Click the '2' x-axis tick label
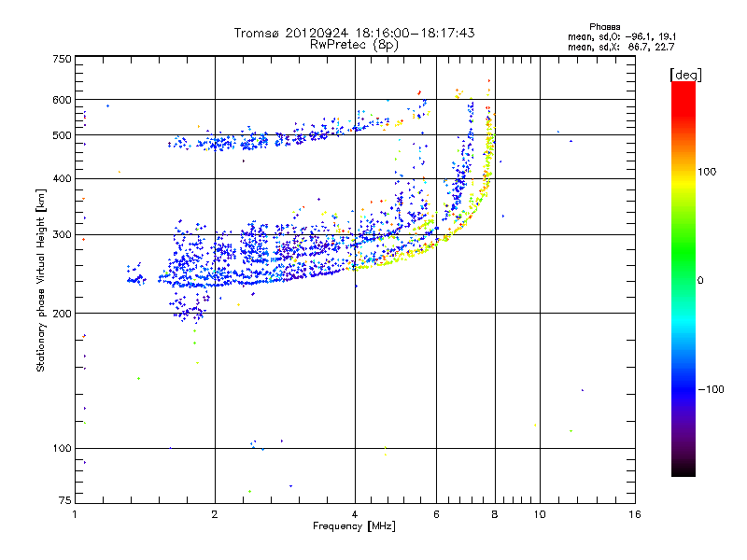Viewport: 747px width, 560px height. click(215, 514)
